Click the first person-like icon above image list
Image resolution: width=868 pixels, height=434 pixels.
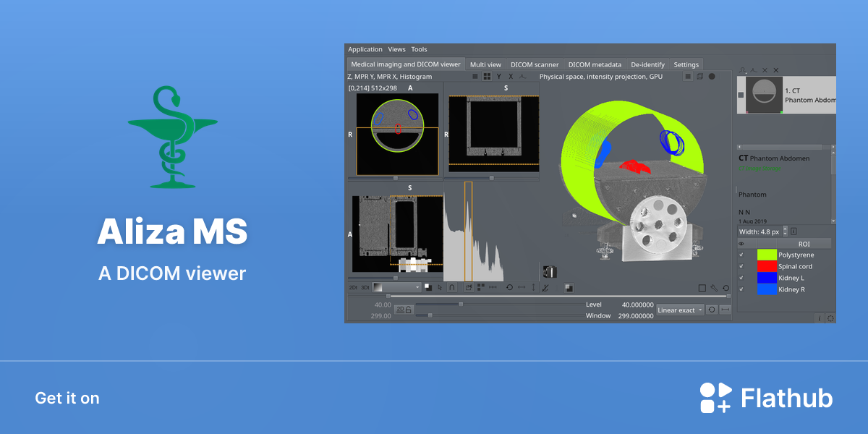(742, 70)
